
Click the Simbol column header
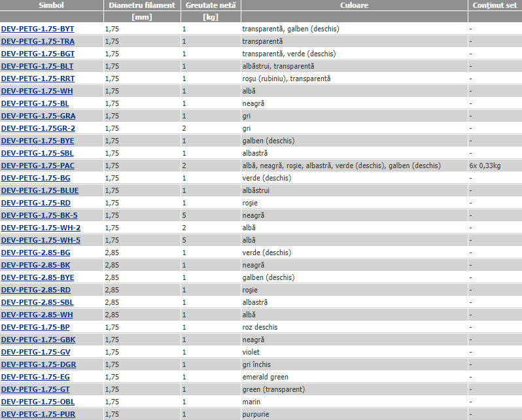(x=51, y=5)
